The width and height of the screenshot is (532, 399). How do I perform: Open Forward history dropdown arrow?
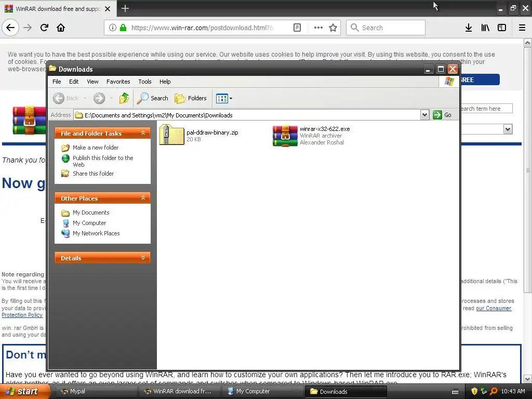111,98
